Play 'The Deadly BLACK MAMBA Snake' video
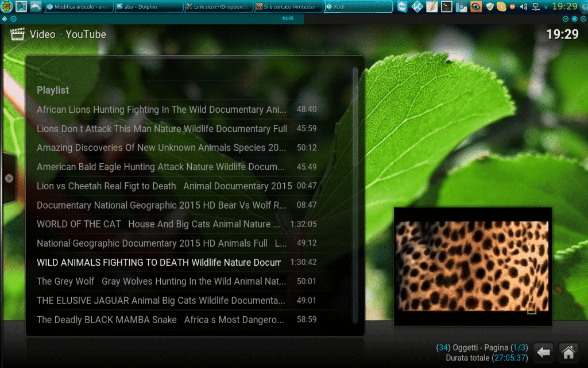 tap(188, 320)
